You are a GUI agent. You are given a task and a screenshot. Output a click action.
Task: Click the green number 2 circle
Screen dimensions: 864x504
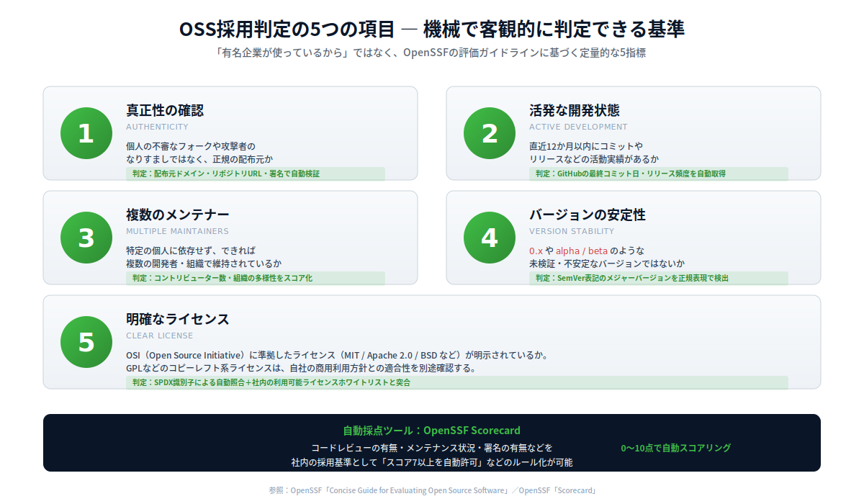tap(490, 133)
